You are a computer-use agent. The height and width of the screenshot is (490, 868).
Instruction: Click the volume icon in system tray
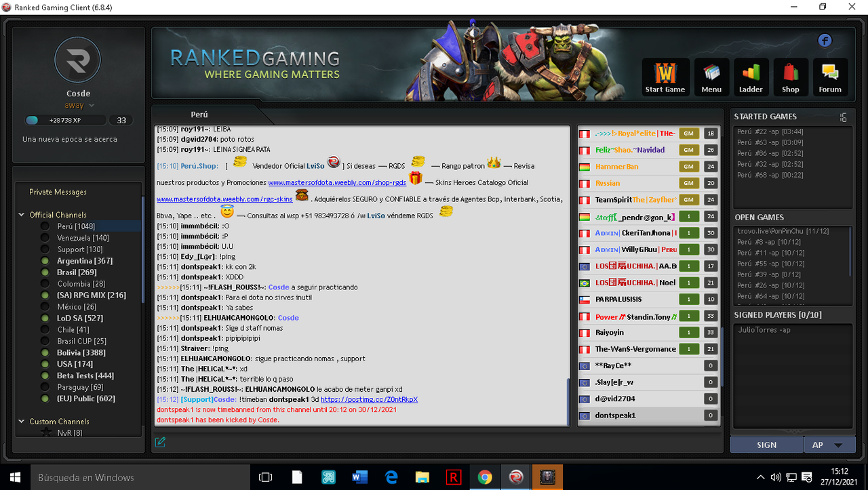(x=776, y=477)
